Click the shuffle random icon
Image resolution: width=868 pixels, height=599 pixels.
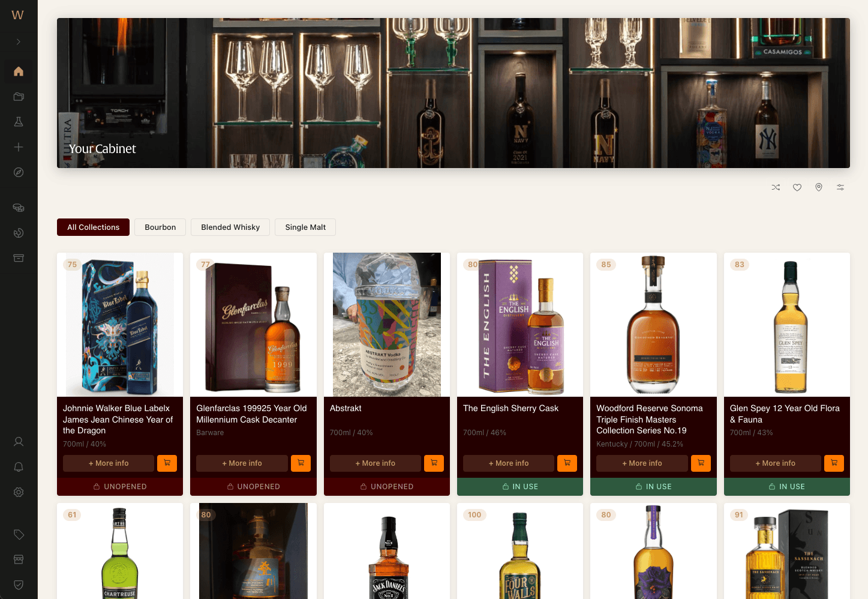coord(776,187)
